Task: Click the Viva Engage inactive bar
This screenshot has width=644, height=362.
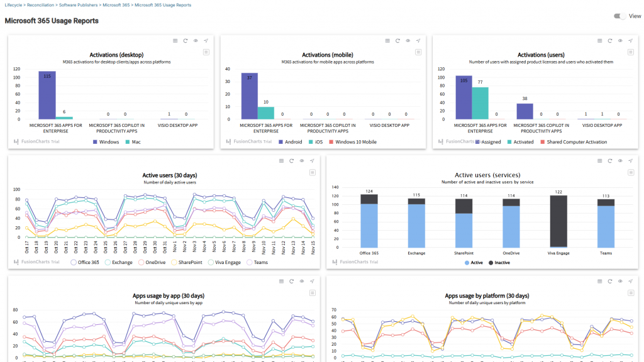Action: point(557,221)
